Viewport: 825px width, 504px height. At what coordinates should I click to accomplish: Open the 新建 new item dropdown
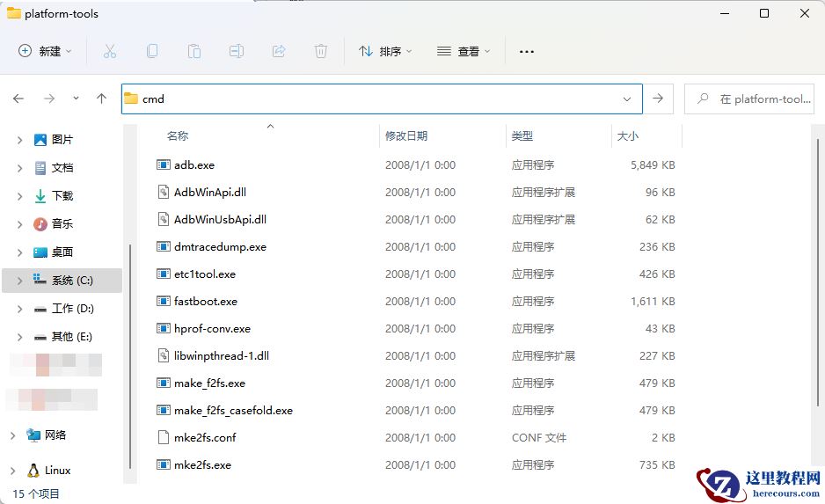45,51
